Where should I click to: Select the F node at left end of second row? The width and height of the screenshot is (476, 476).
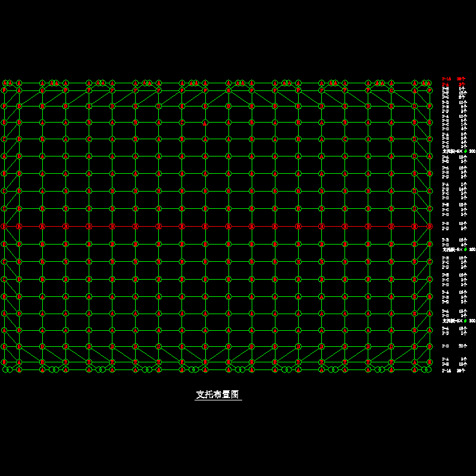click(x=4, y=90)
